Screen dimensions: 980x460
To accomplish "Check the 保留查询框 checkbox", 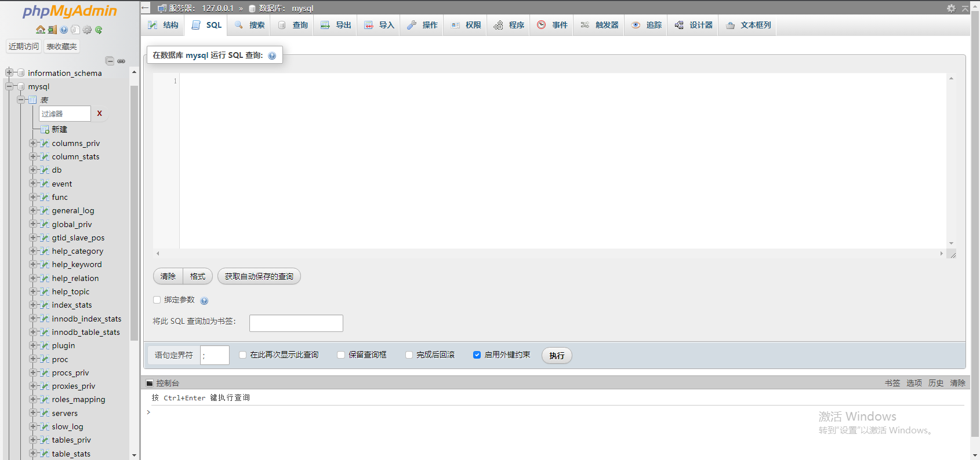I will [341, 355].
